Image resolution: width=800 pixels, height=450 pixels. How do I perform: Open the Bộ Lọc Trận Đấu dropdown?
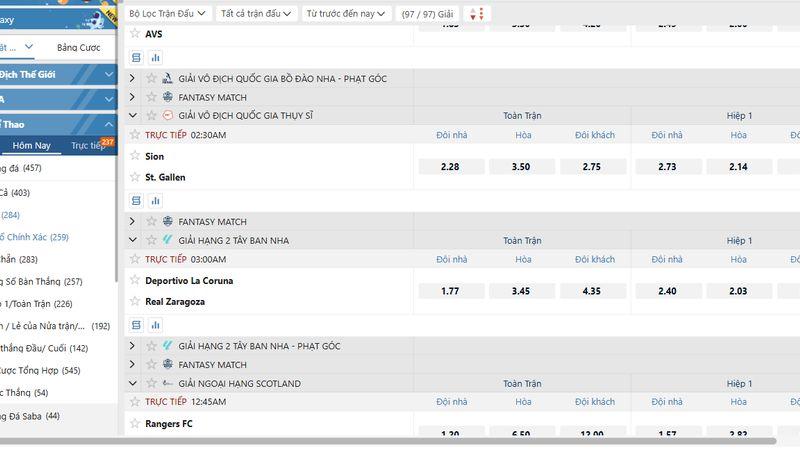click(169, 13)
